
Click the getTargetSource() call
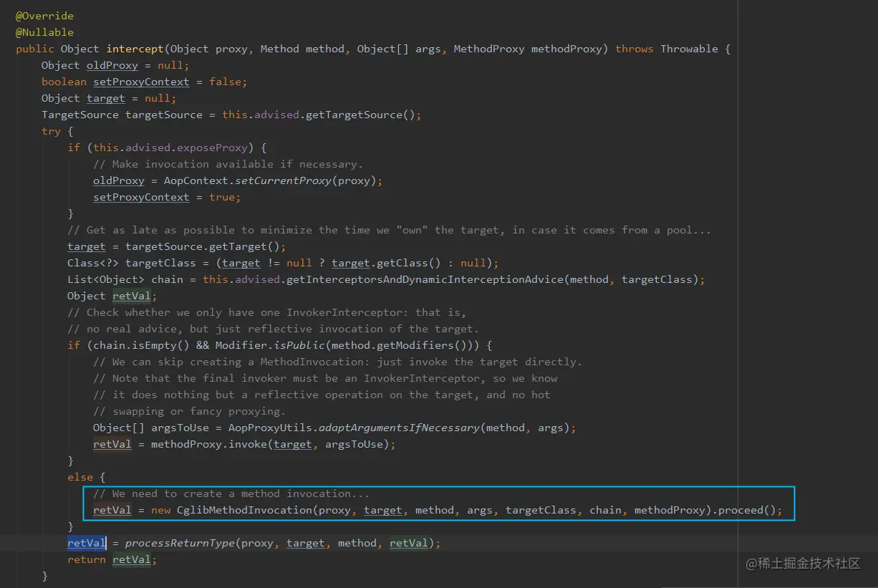click(x=360, y=115)
